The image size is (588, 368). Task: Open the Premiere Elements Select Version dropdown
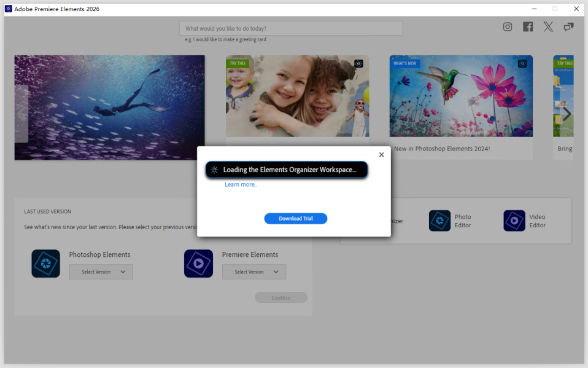253,272
